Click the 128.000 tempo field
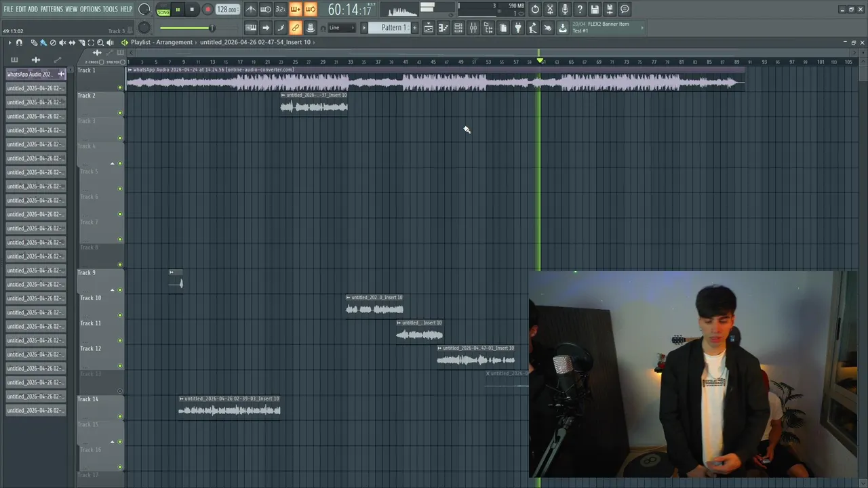Image resolution: width=868 pixels, height=488 pixels. click(x=226, y=9)
